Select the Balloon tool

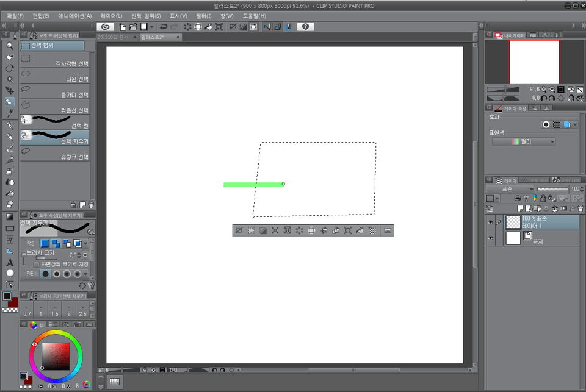[10, 273]
